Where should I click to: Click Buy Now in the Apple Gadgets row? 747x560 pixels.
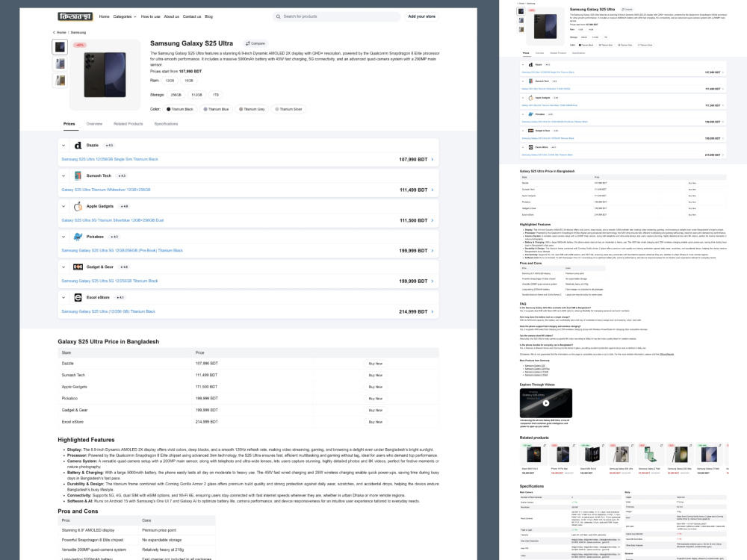point(376,387)
